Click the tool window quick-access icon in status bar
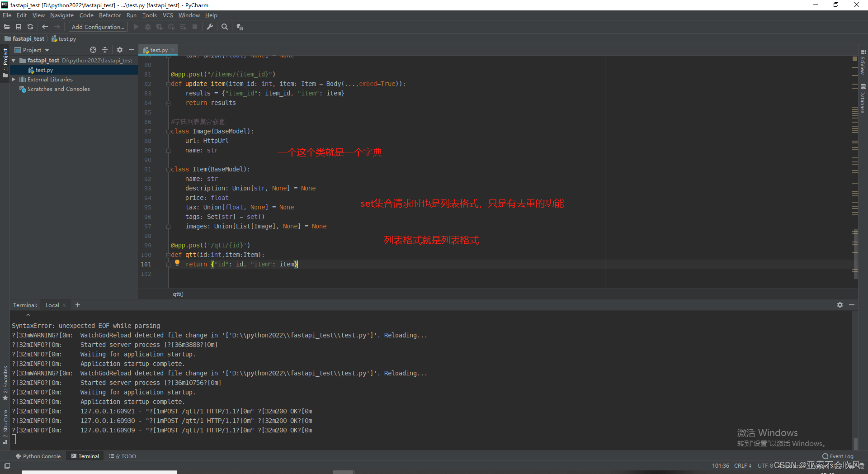 coord(7,466)
